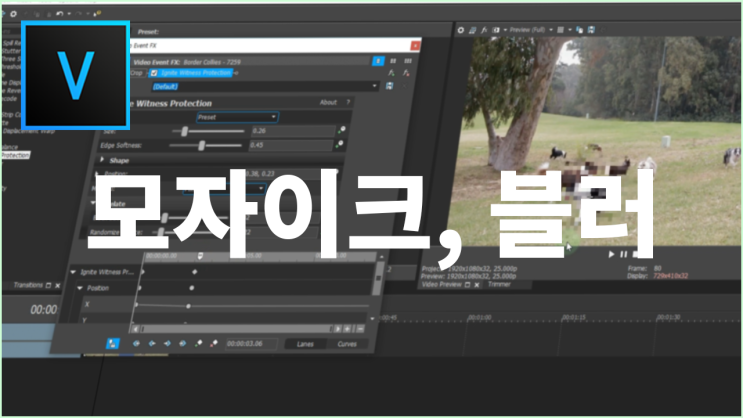Screen dimensions: 743x418
Task: Delete keyframe icon with red mark
Action: pyautogui.click(x=214, y=343)
